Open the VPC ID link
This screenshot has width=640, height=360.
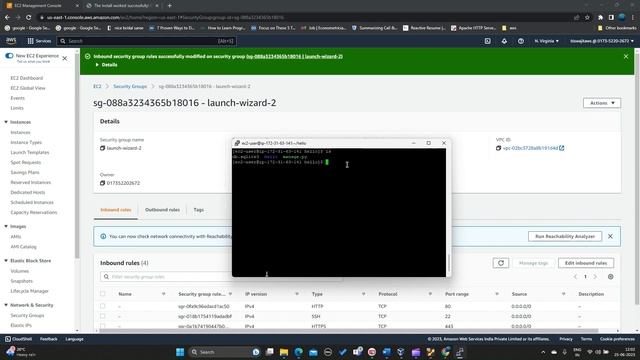(x=533, y=148)
